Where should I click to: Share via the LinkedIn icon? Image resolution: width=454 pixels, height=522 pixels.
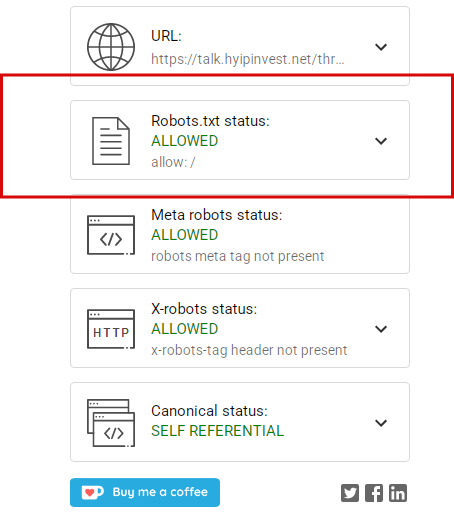[398, 493]
